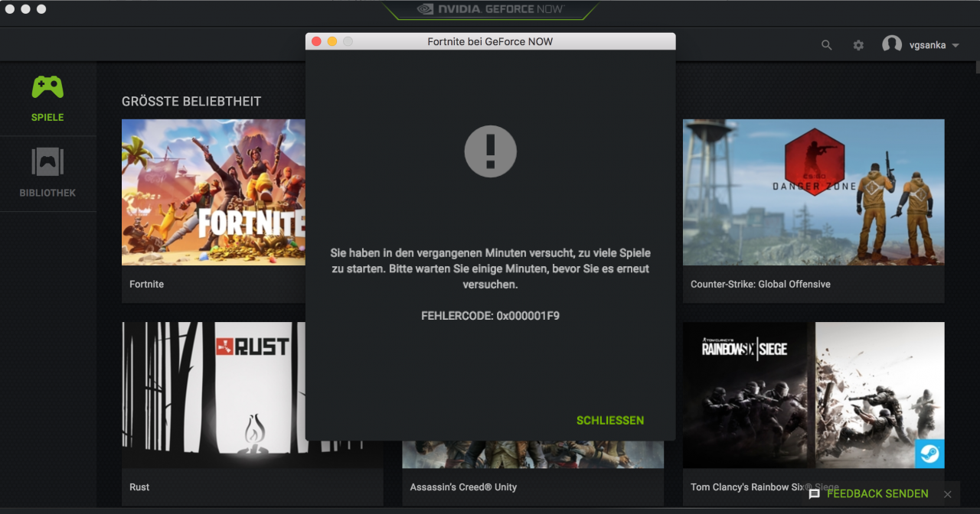
Task: Click the Fortnite title label
Action: [x=147, y=284]
